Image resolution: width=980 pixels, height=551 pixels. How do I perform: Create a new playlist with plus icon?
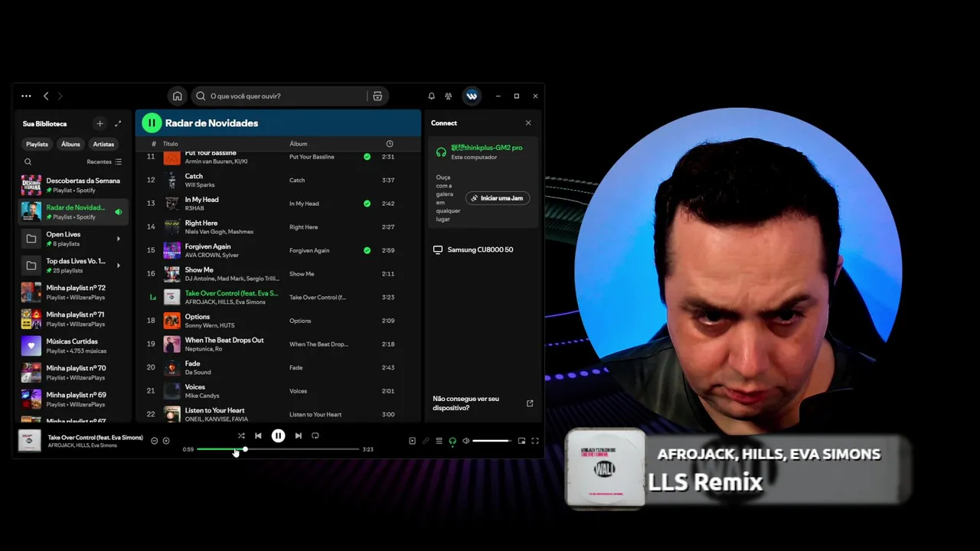[x=100, y=123]
